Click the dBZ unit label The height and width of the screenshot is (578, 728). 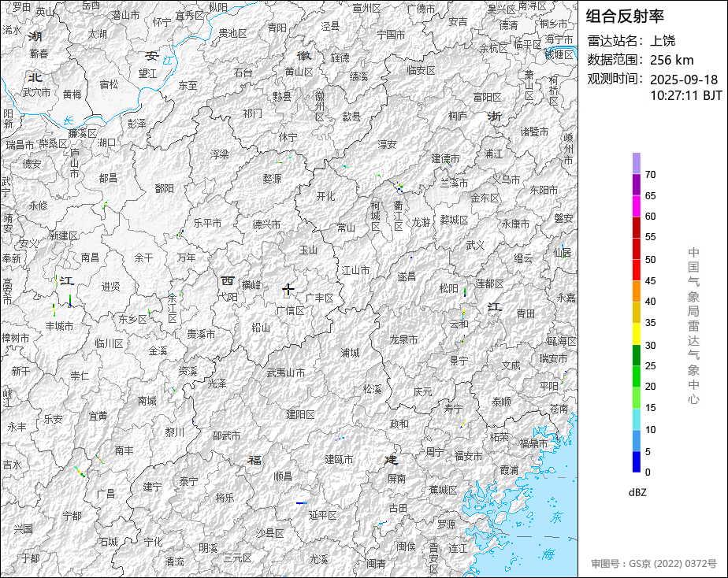pyautogui.click(x=637, y=493)
